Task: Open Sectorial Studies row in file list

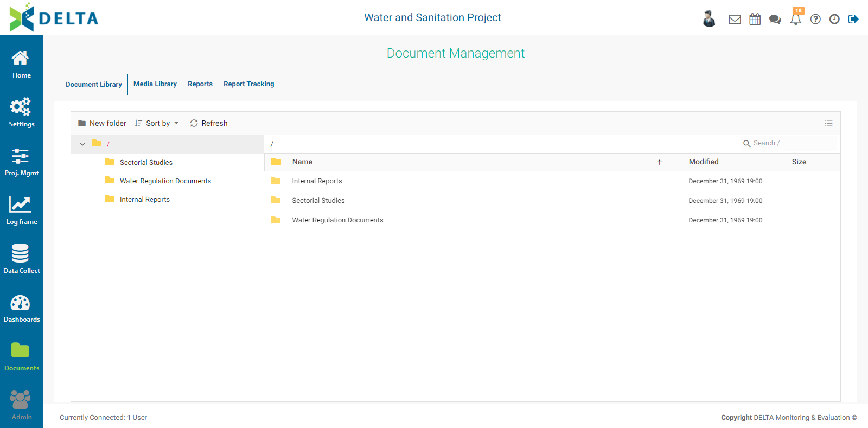Action: click(x=552, y=201)
